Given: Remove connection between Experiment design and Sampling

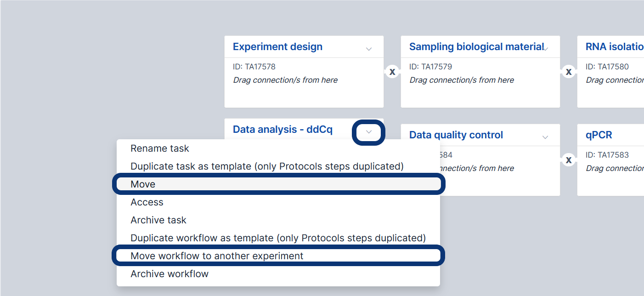Looking at the screenshot, I should (392, 72).
